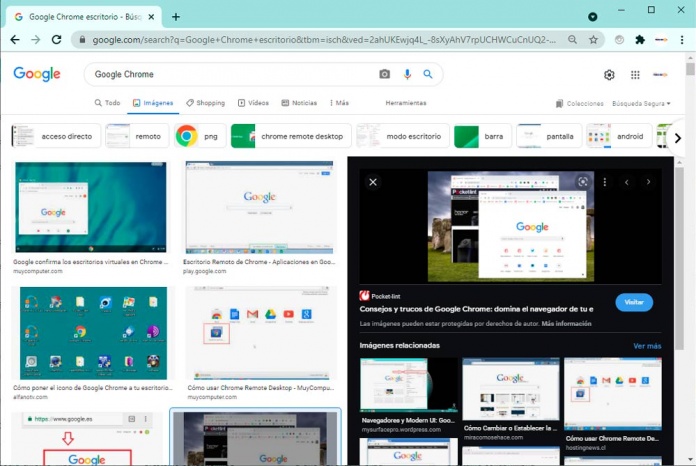Open Chrome's three-dot menu

682,40
